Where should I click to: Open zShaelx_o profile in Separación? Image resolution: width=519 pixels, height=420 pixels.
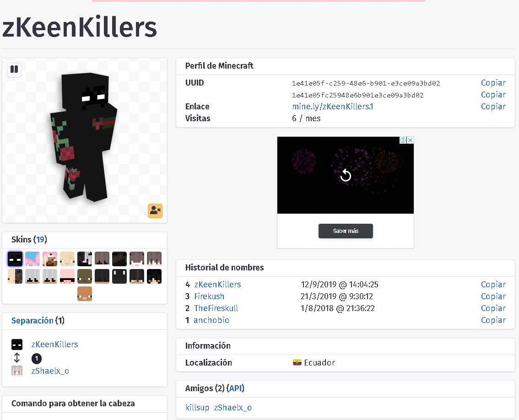50,371
